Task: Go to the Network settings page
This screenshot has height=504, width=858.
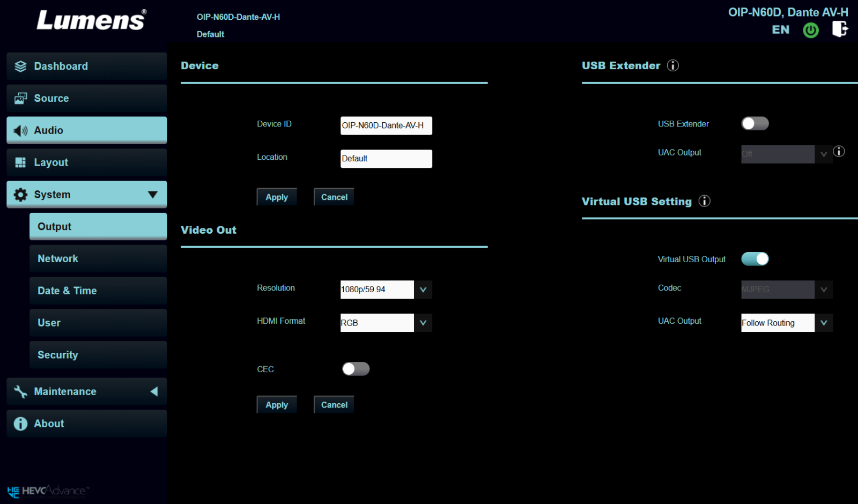Action: (98, 259)
